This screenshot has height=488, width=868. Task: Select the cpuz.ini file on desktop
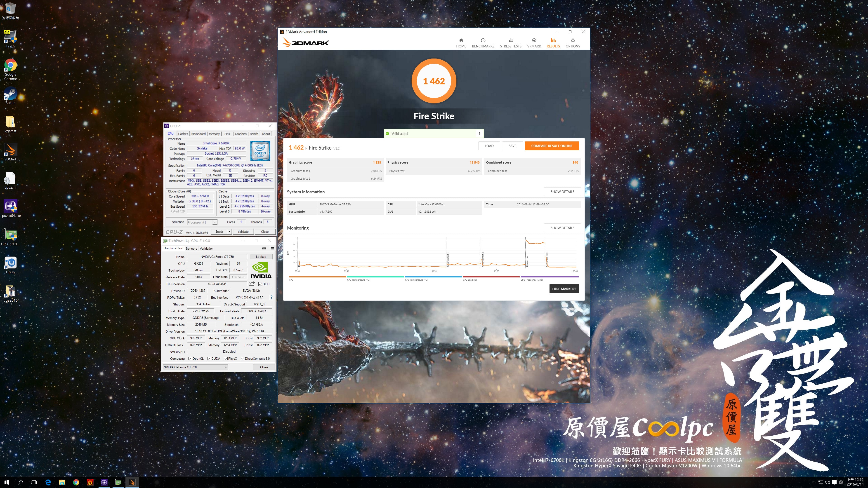[10, 181]
